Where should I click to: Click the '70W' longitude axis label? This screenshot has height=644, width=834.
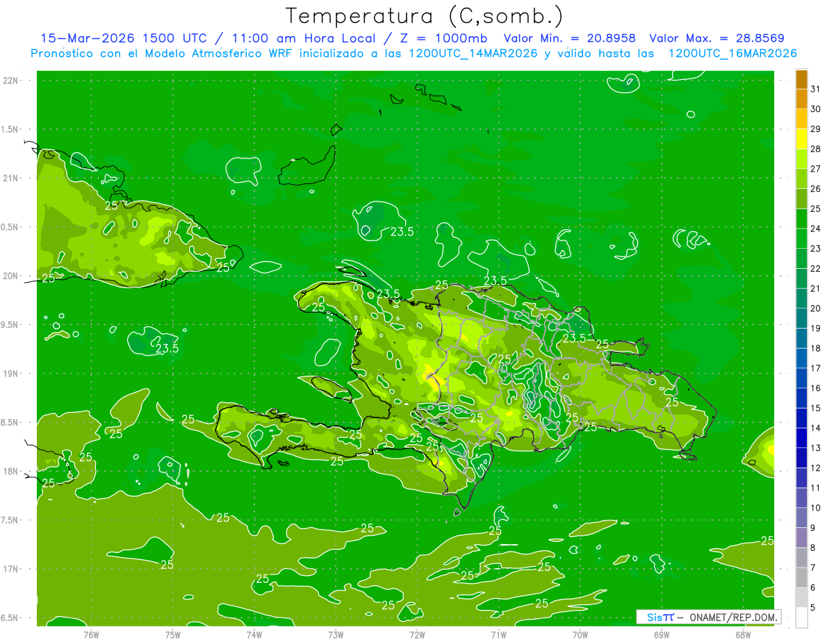(580, 634)
